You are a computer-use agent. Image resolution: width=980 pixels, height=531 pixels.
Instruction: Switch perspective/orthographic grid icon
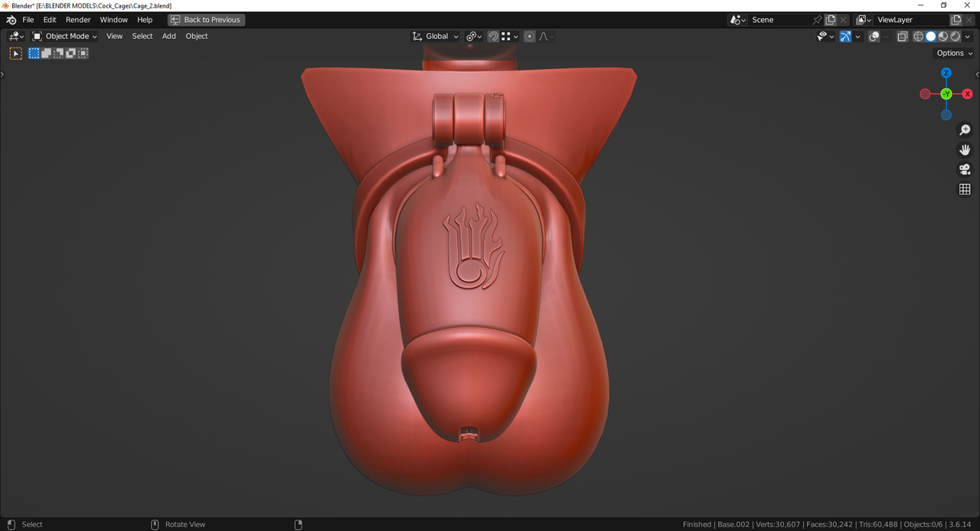(x=965, y=189)
